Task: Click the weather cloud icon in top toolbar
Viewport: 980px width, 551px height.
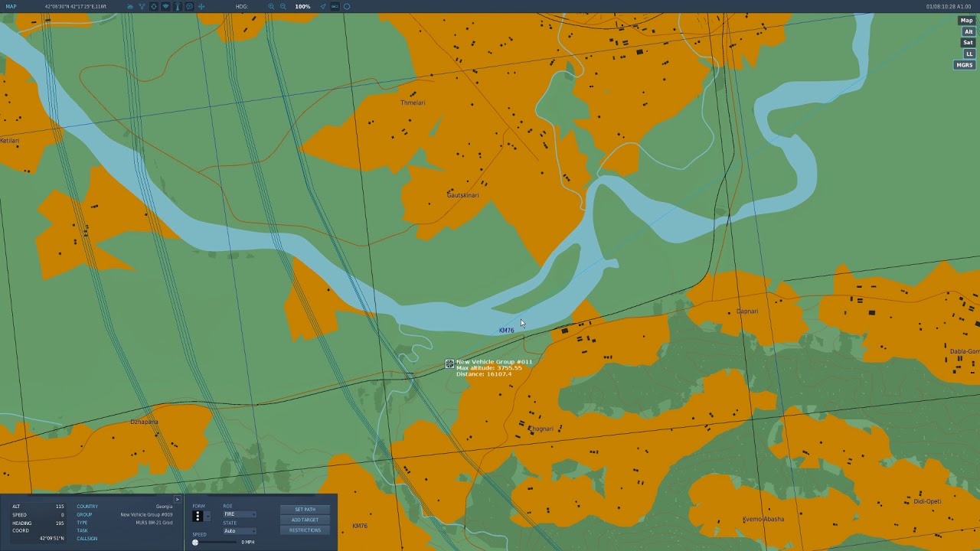Action: click(x=130, y=6)
